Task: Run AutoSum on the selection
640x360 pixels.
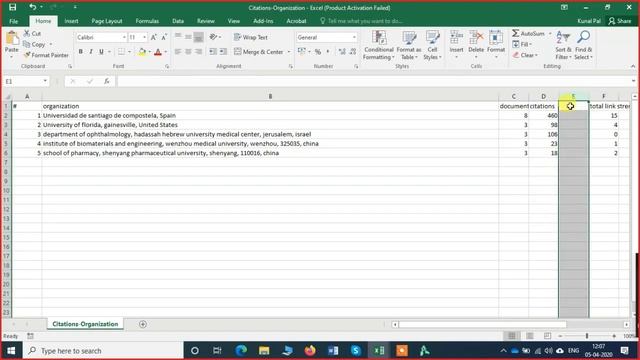Action: pos(529,33)
